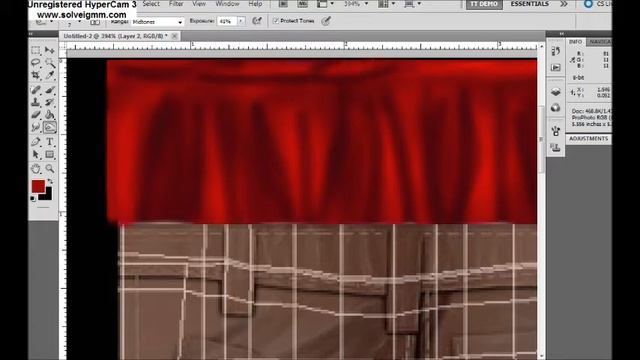Select the Smudge tool
This screenshot has height=360, width=640.
[36, 128]
